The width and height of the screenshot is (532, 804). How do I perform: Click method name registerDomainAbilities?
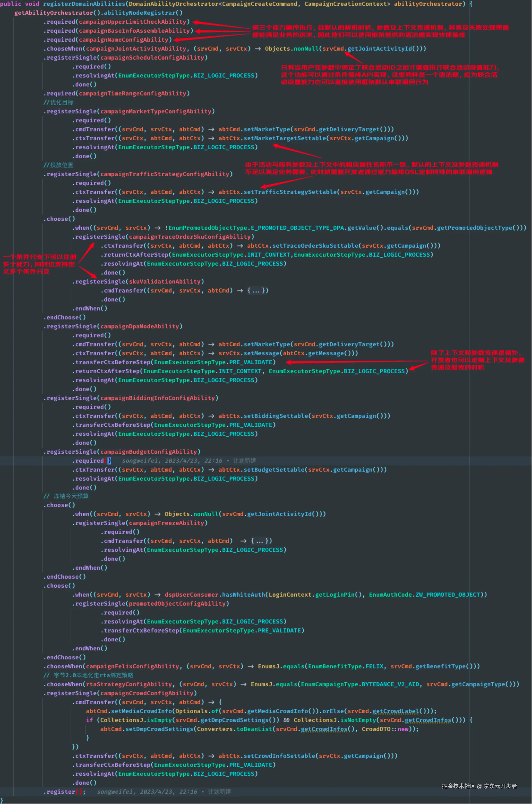click(x=84, y=4)
